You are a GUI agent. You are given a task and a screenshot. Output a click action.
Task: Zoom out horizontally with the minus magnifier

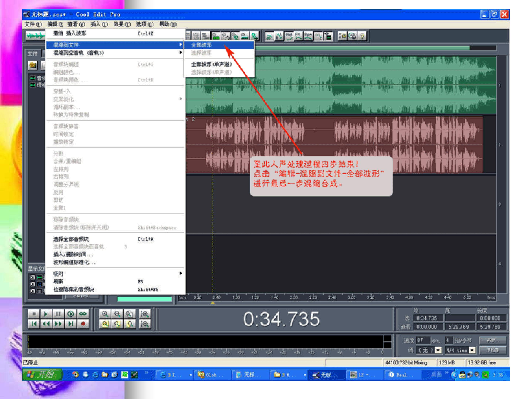coord(117,314)
